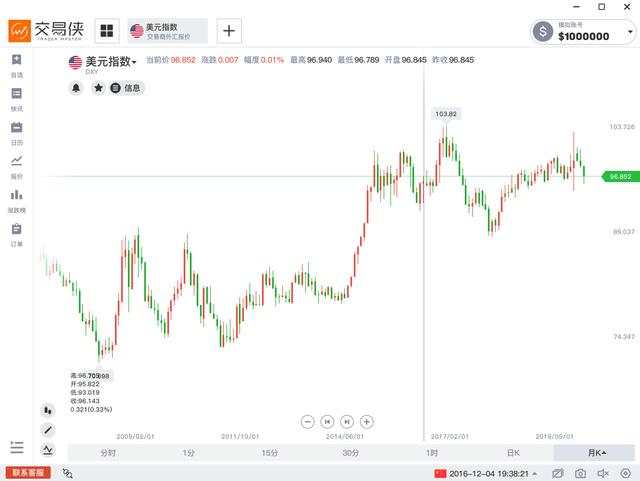Open the 订单 orders clipboard icon
The width and height of the screenshot is (640, 481).
tap(17, 229)
